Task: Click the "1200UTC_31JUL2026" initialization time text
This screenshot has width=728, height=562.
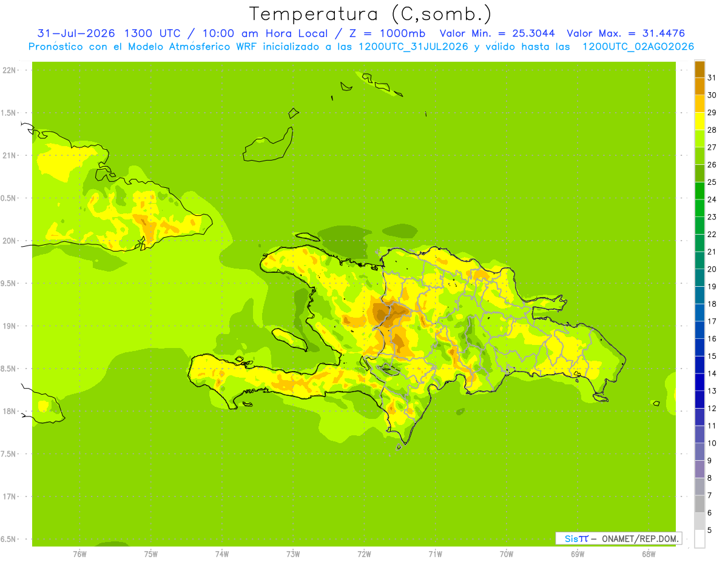Action: 413,47
